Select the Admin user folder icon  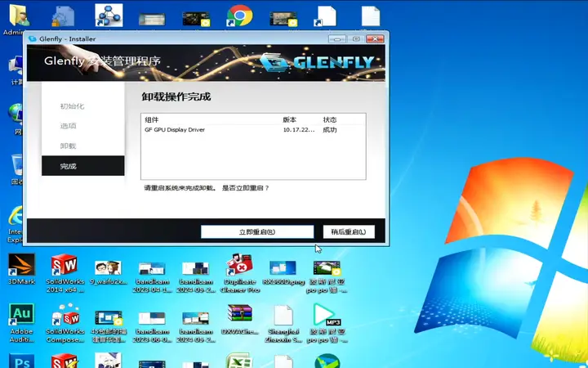click(x=17, y=20)
